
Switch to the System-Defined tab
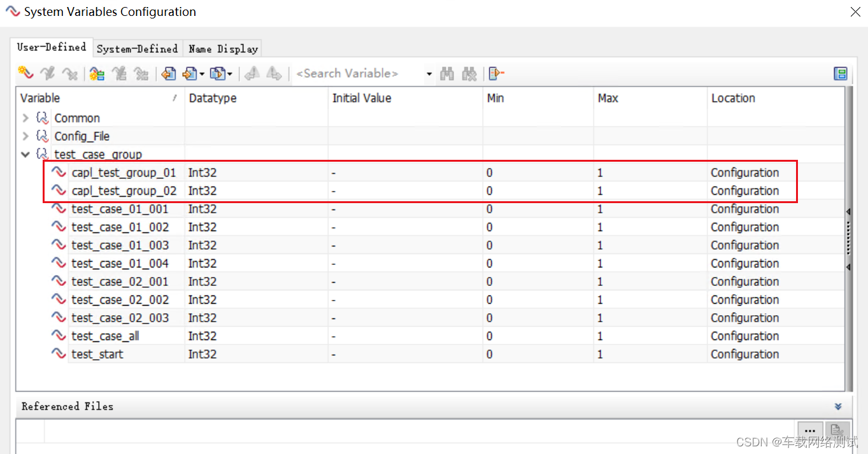pos(138,48)
